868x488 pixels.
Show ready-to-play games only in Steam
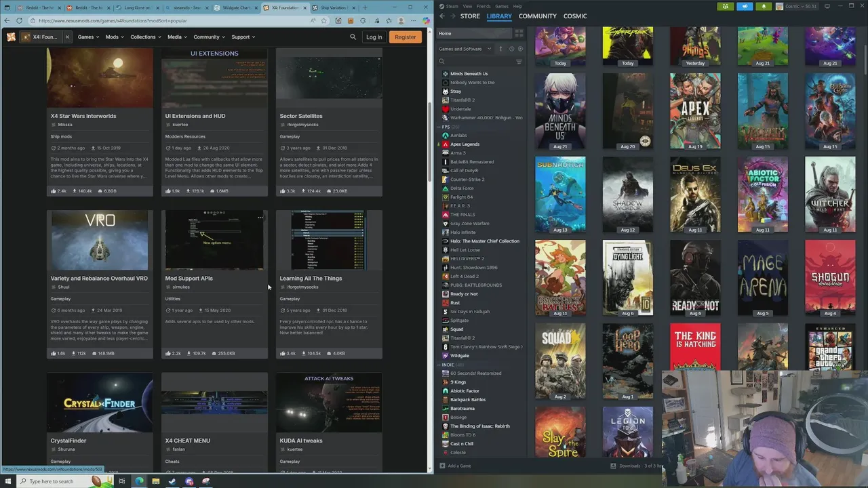tap(520, 49)
